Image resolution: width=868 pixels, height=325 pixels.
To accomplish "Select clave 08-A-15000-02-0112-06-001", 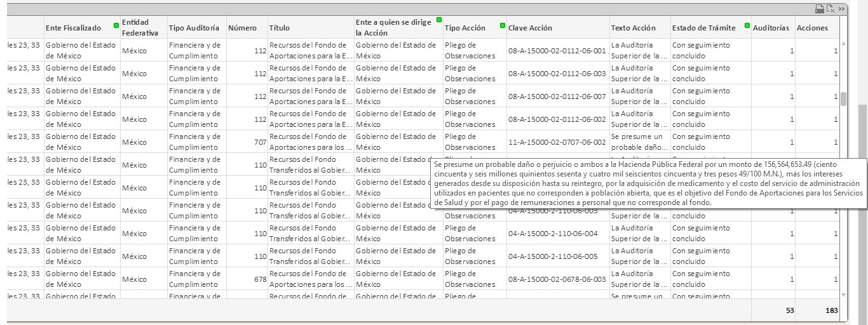I will pos(557,51).
